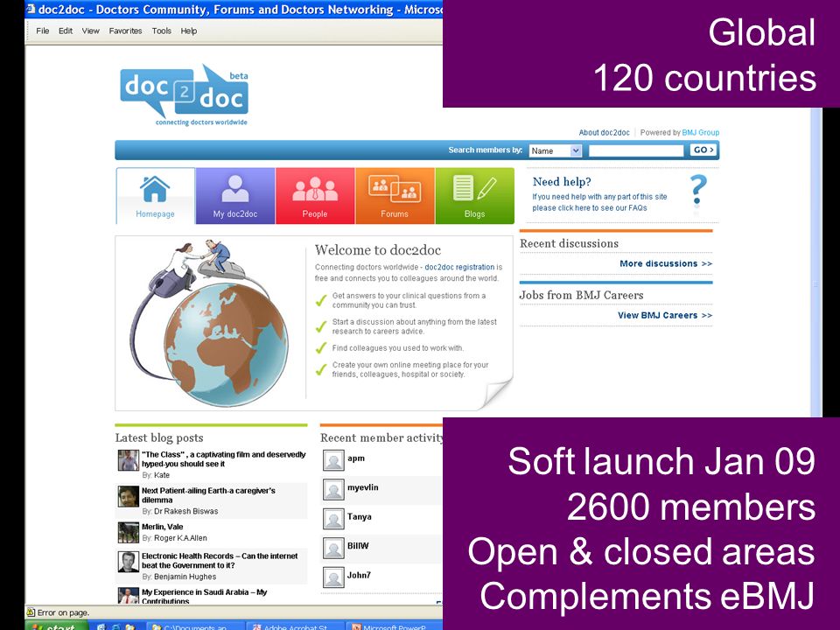Open member profile myevlin

coord(362,487)
